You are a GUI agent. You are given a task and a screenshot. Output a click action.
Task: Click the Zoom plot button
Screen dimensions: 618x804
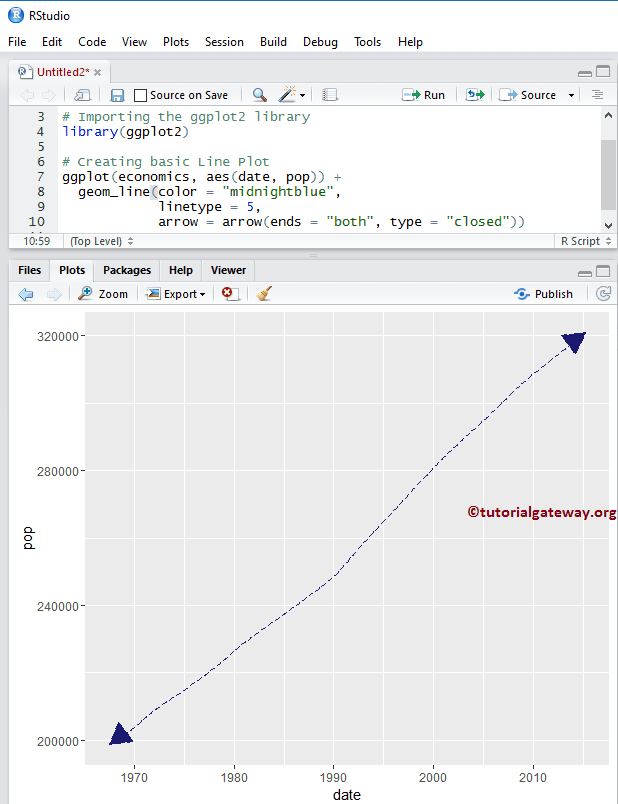pyautogui.click(x=103, y=294)
